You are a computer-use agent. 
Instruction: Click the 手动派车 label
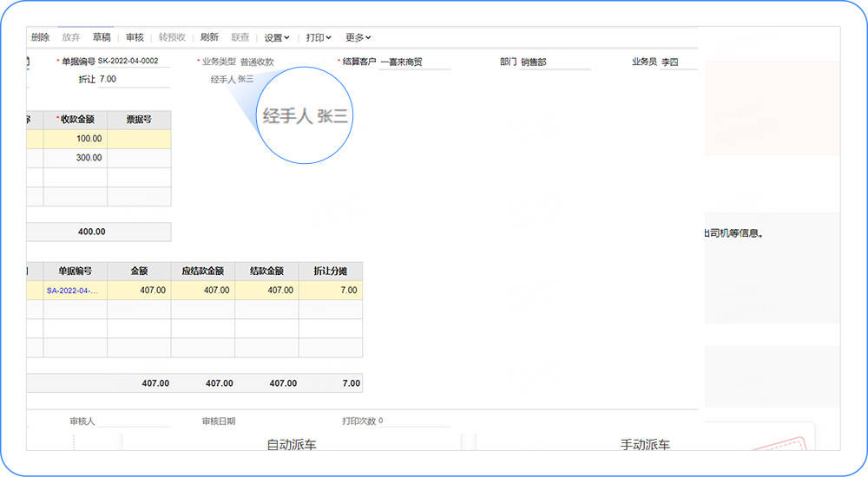[645, 444]
